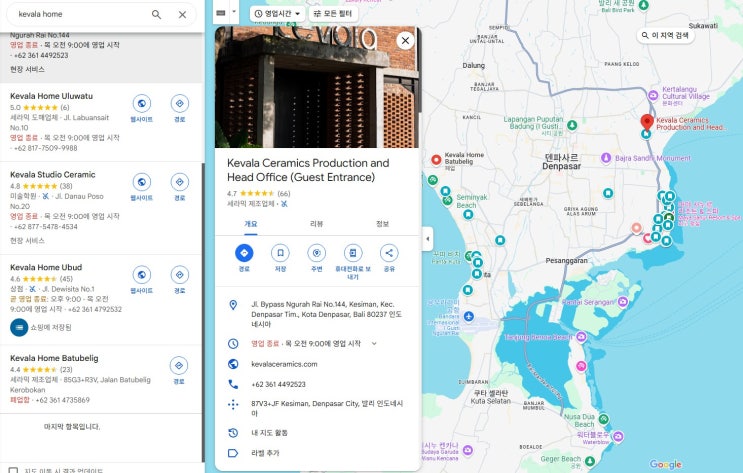Screen dimensions: 743x473
Task: Switch to the 정보 about tab
Action: pyautogui.click(x=382, y=224)
